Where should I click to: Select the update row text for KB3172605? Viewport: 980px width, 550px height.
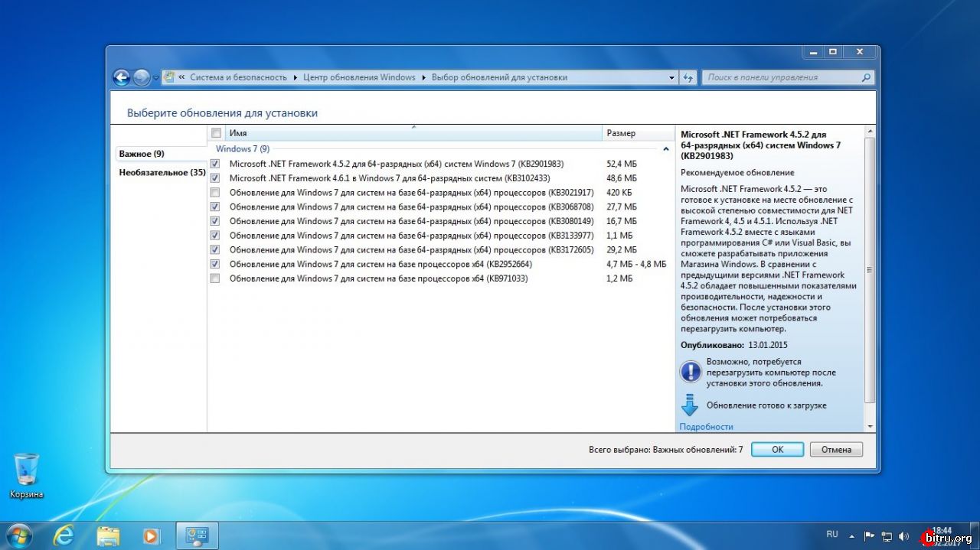411,249
